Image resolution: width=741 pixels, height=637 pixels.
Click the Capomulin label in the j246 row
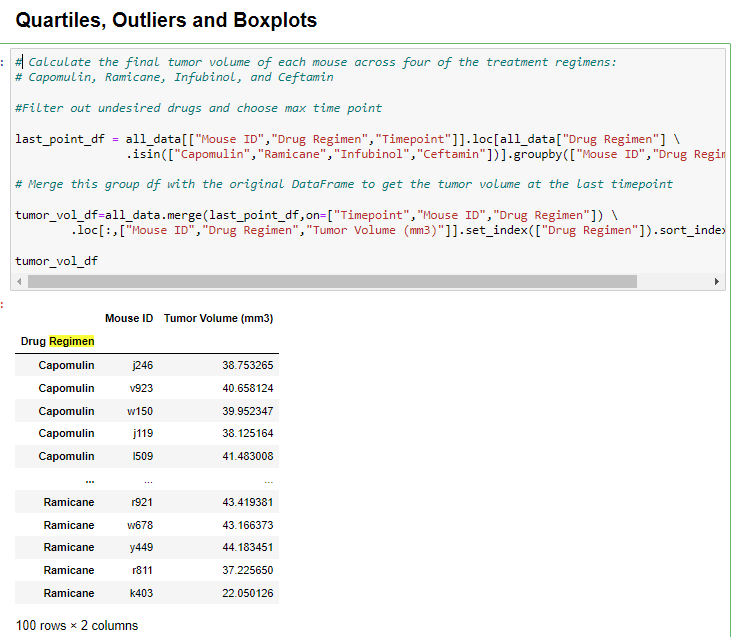click(x=66, y=365)
